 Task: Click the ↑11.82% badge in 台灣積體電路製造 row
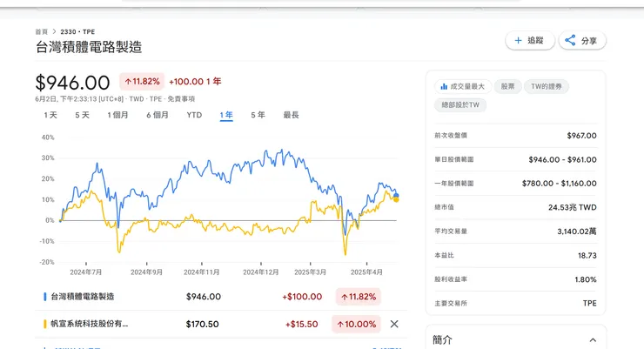pos(359,297)
